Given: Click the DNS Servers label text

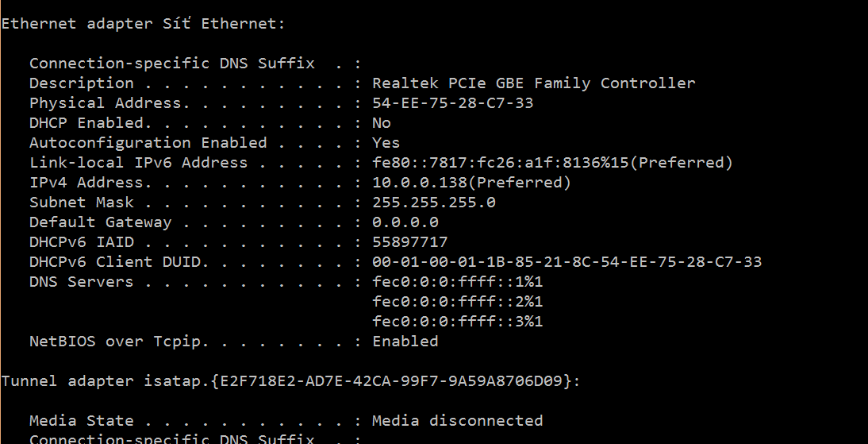Looking at the screenshot, I should point(82,282).
